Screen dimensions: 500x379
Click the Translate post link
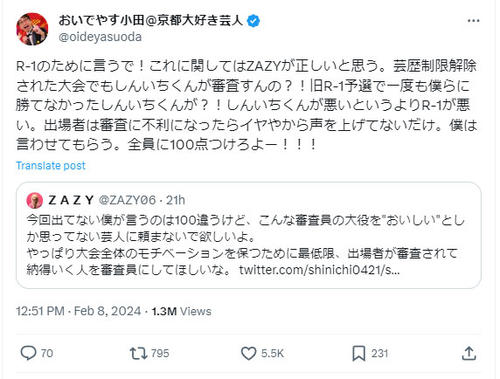(51, 165)
